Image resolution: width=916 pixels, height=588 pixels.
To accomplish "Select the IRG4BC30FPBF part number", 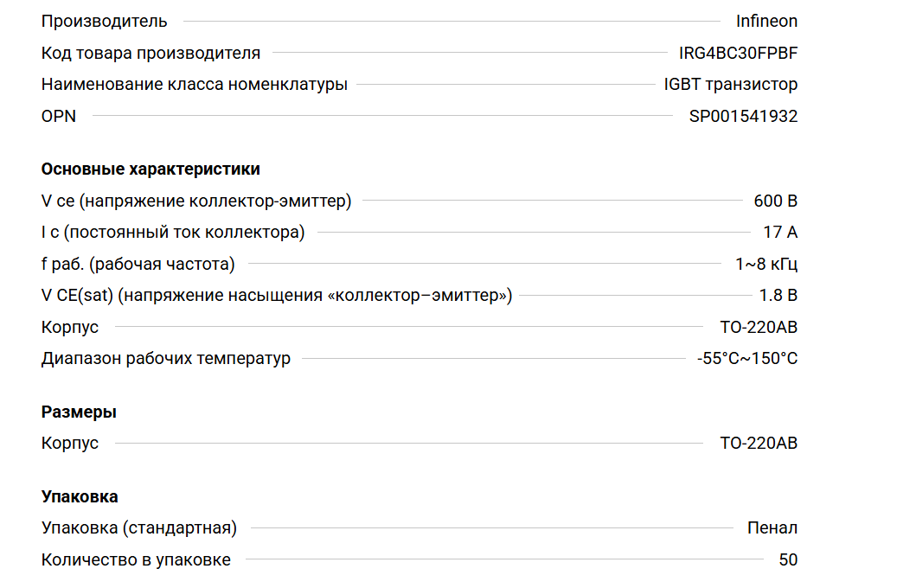I will click(738, 53).
